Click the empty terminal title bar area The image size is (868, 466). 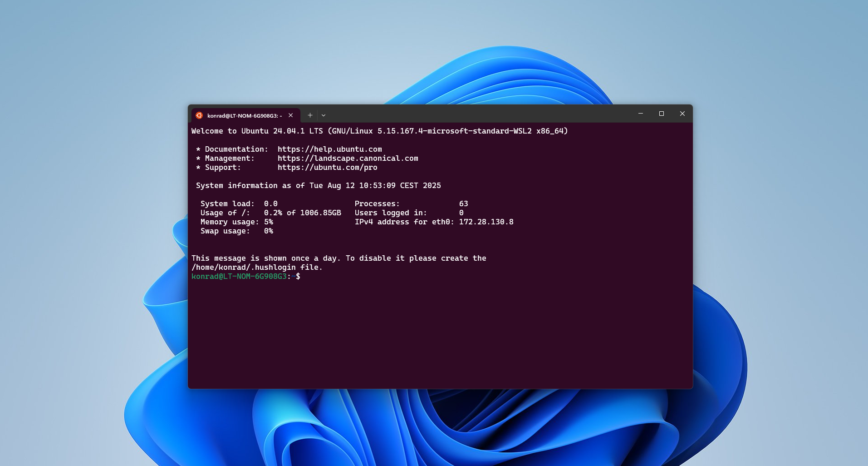pyautogui.click(x=476, y=115)
